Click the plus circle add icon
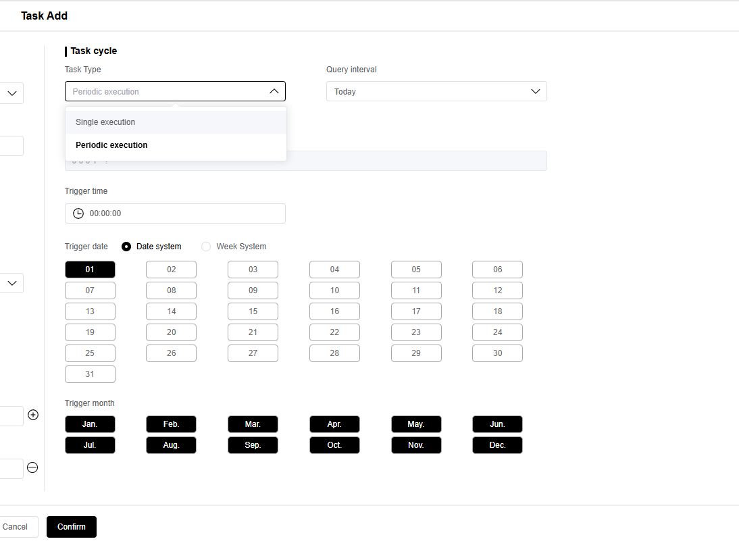The height and width of the screenshot is (560, 739). coord(33,415)
